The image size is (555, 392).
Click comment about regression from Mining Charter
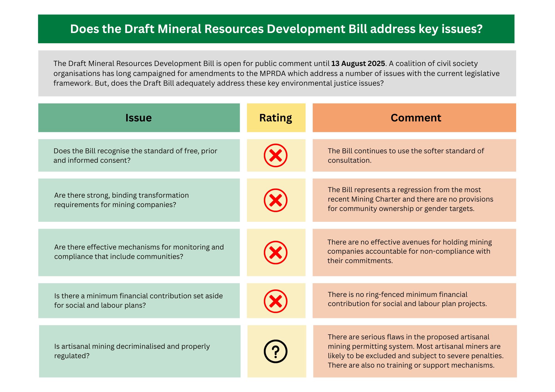(x=410, y=199)
